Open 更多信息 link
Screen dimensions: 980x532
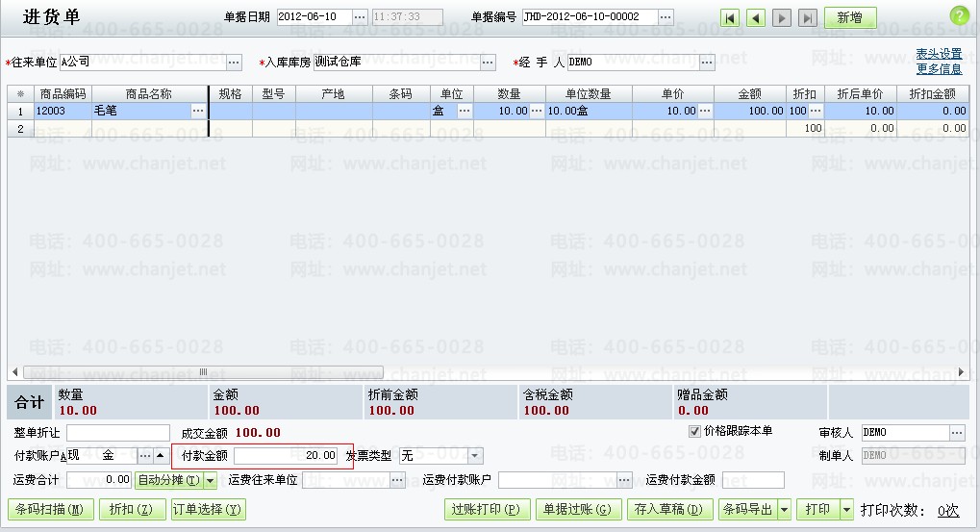(x=939, y=69)
